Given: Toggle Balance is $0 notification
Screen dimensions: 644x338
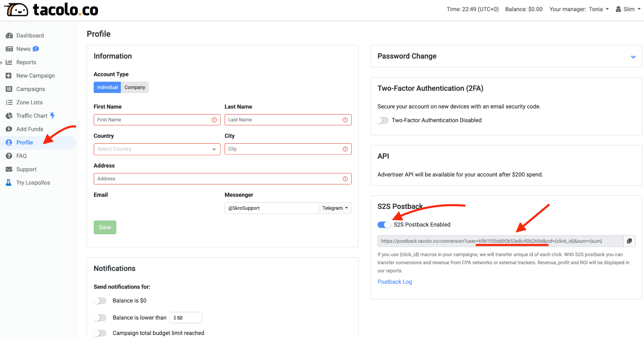Looking at the screenshot, I should pos(100,301).
